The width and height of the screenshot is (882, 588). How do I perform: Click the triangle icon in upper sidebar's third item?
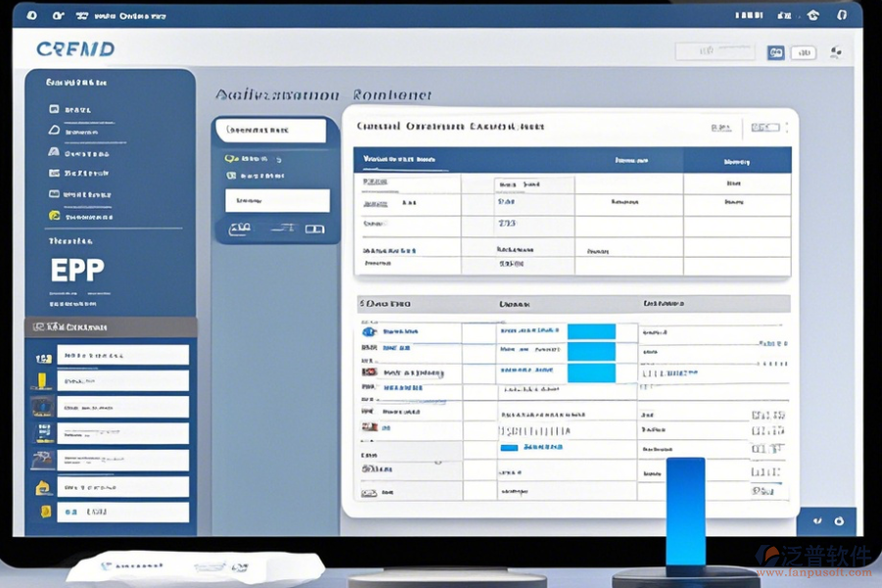click(x=54, y=152)
